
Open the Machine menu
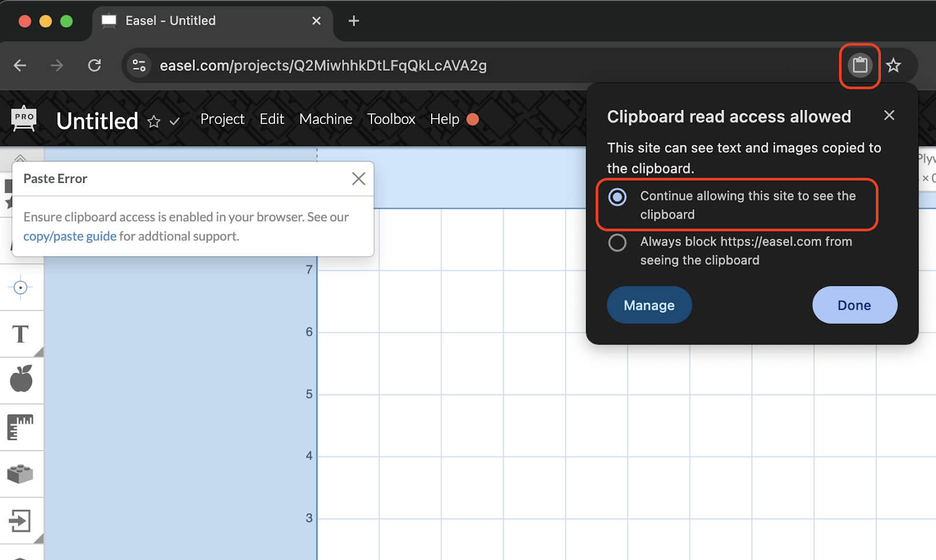(x=325, y=119)
